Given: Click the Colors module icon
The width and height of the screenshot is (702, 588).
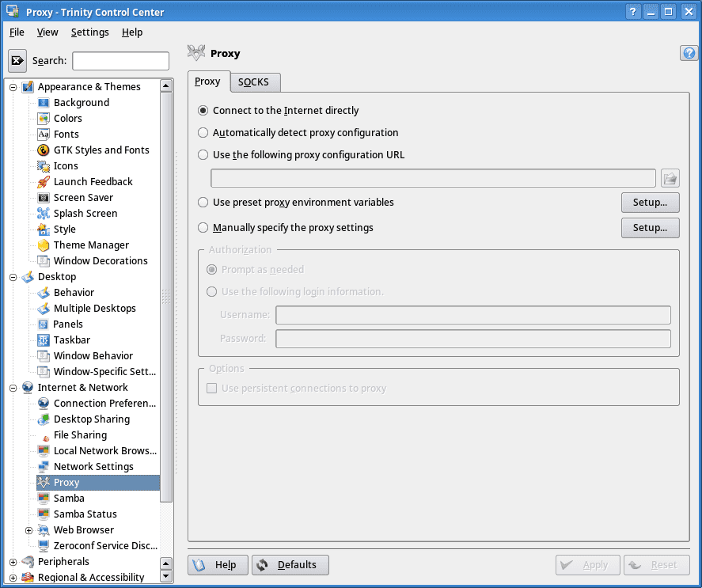Looking at the screenshot, I should [x=44, y=118].
